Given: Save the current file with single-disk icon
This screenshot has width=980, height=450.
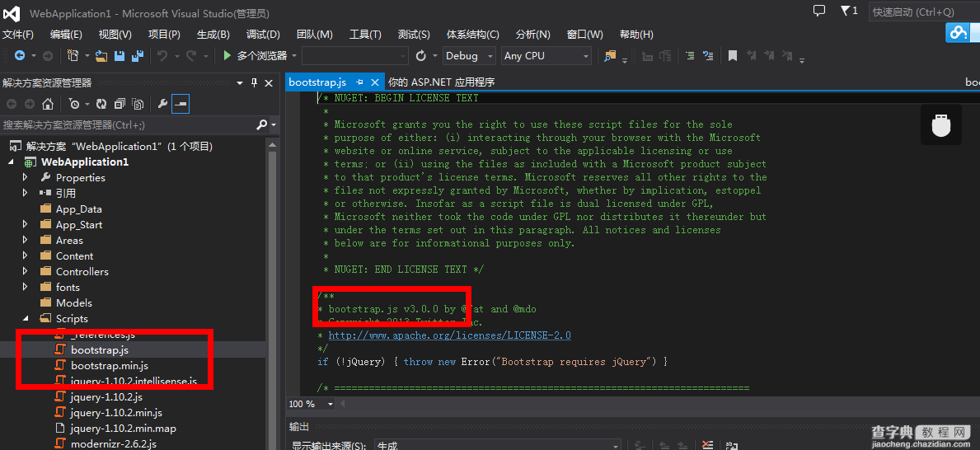Looking at the screenshot, I should pos(120,55).
